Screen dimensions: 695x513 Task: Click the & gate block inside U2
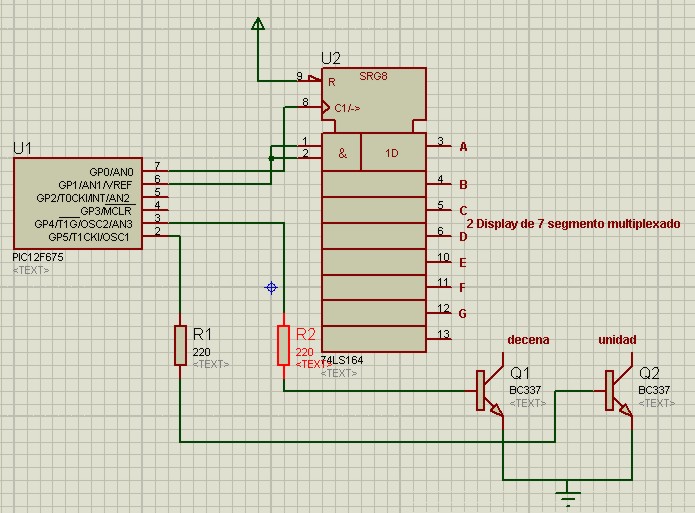(x=341, y=153)
